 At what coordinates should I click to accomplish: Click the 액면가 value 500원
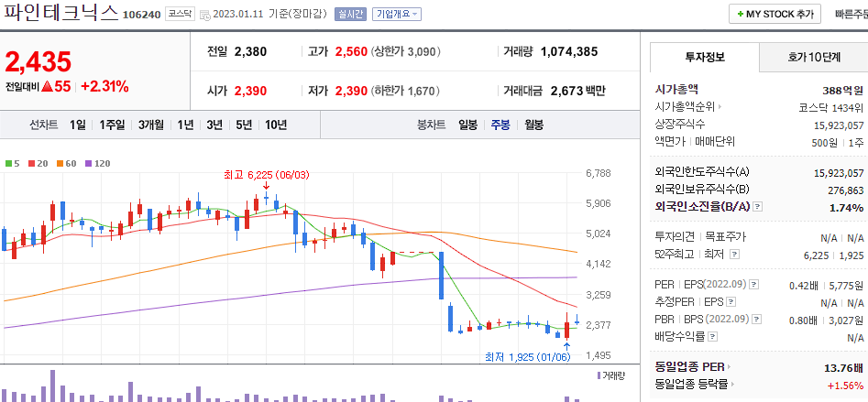[x=824, y=142]
